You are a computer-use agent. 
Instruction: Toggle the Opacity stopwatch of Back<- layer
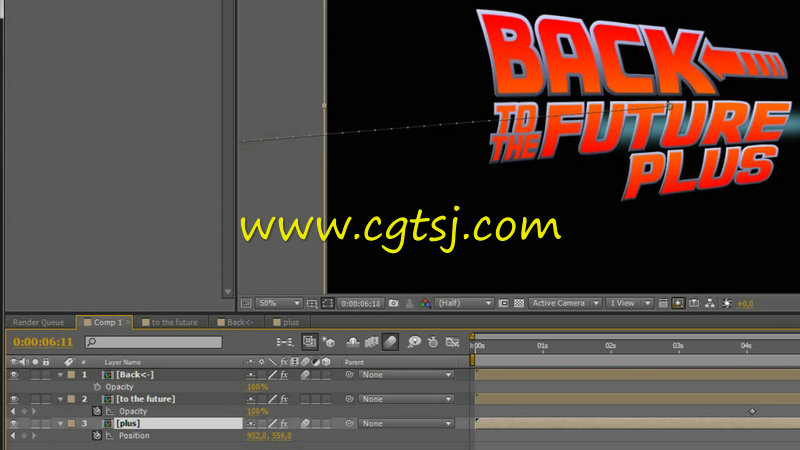coord(97,387)
